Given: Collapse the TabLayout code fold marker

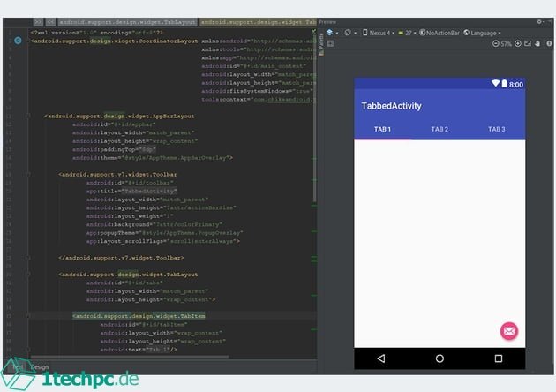Looking at the screenshot, I should (27, 275).
